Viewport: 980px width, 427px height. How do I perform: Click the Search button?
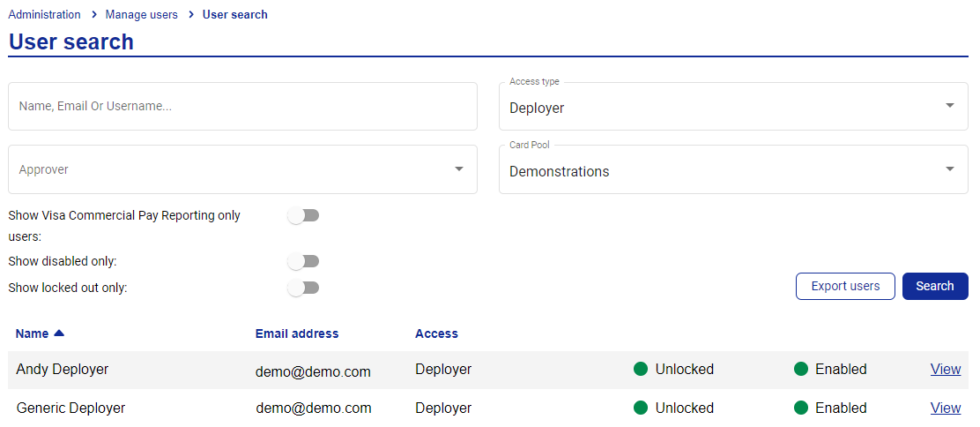point(935,286)
